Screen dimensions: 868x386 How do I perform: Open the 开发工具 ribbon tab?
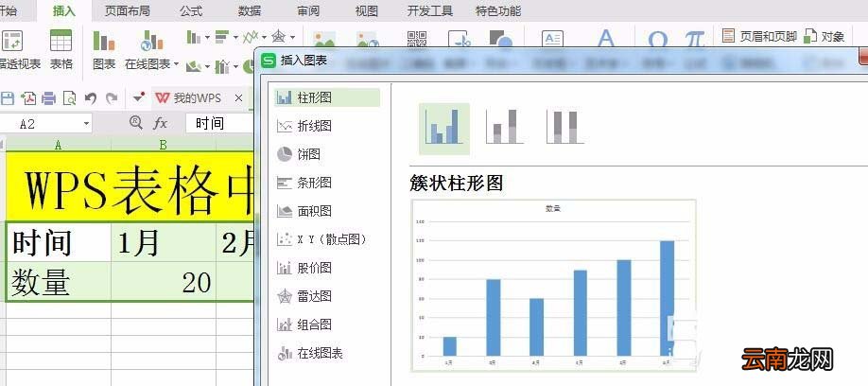point(430,10)
